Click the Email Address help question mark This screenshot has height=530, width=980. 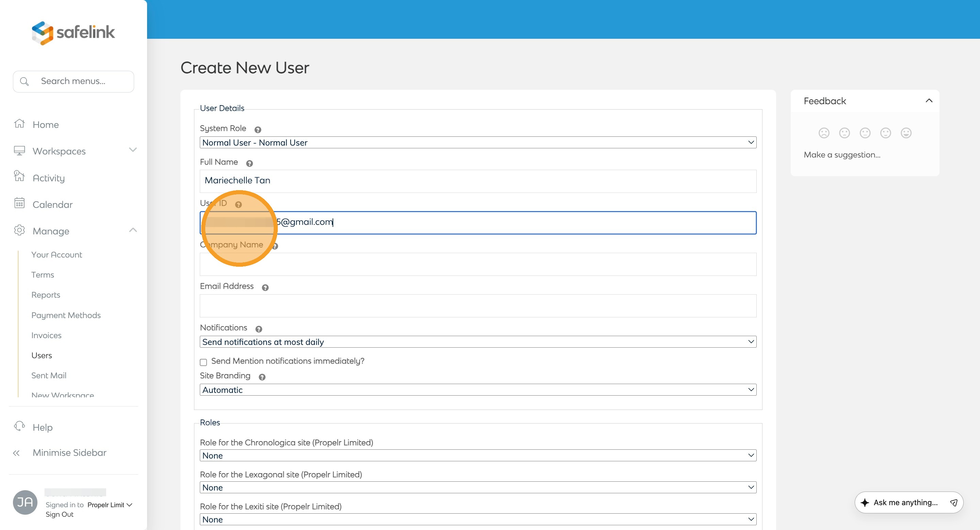tap(265, 288)
